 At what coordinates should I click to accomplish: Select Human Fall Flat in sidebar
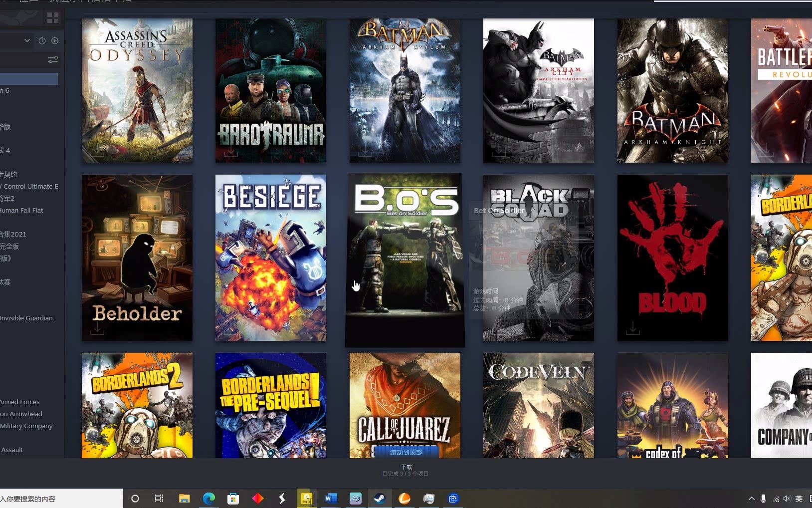coord(21,210)
